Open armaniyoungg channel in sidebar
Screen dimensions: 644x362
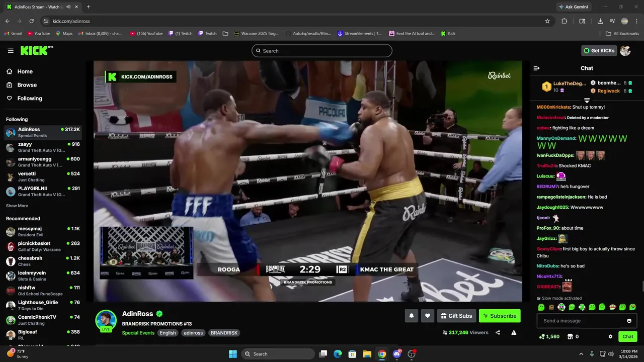[x=43, y=162]
